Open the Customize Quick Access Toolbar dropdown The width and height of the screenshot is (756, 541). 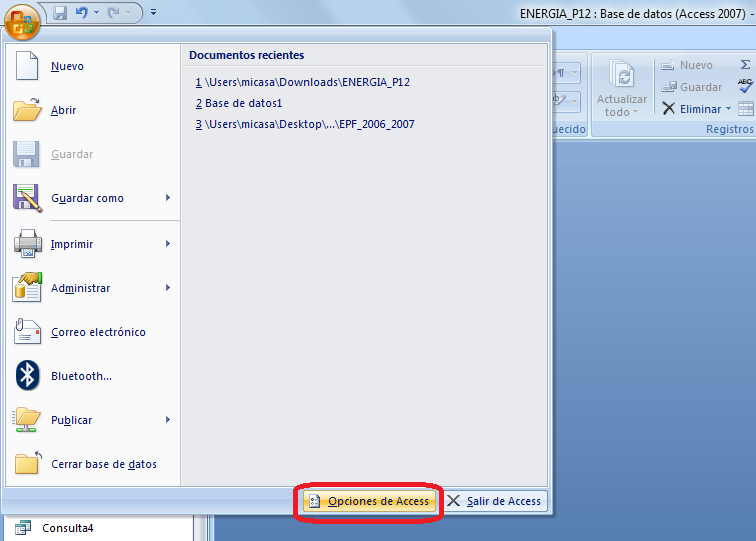click(153, 13)
